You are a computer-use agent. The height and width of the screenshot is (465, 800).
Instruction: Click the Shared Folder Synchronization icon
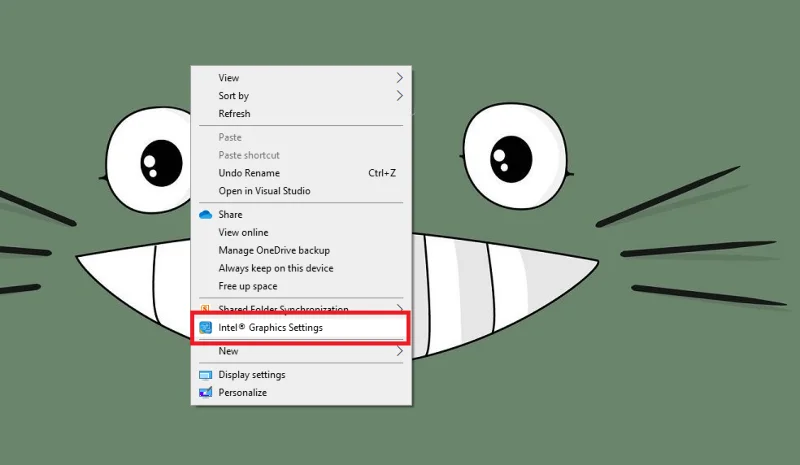[205, 309]
